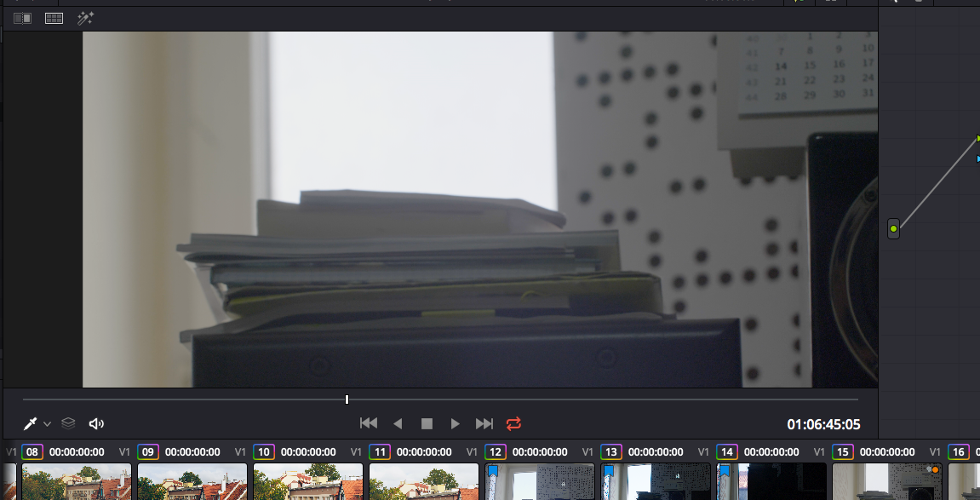Play the clip in reverse

[398, 423]
